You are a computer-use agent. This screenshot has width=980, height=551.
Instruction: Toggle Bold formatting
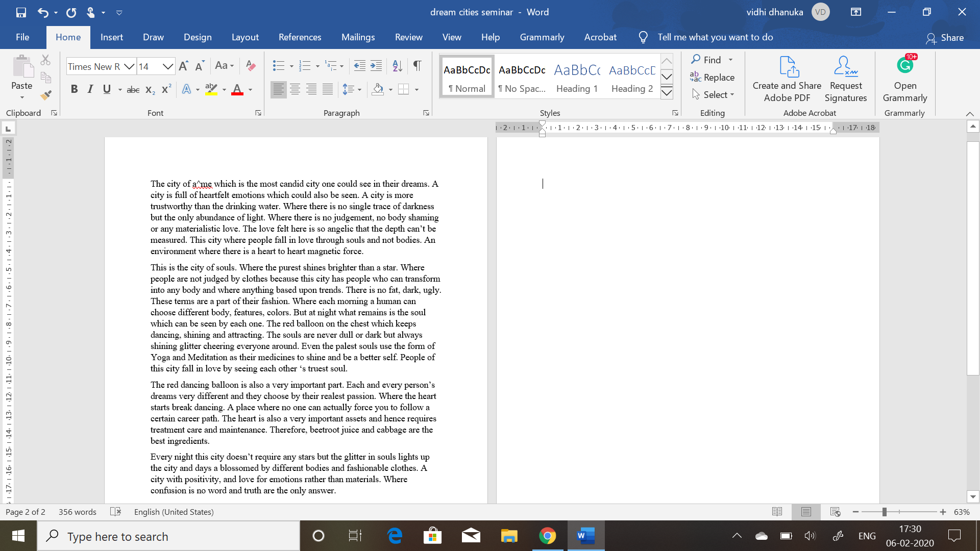tap(75, 89)
